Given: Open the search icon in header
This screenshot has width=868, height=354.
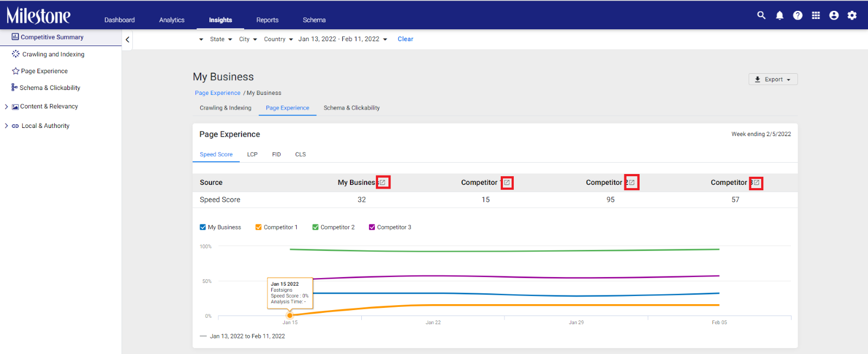Looking at the screenshot, I should click(x=761, y=15).
